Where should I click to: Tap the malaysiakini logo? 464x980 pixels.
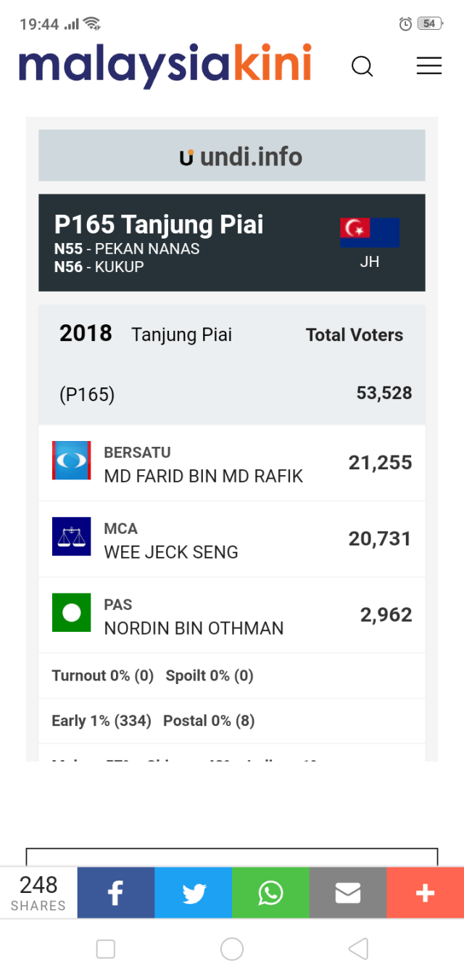[165, 64]
